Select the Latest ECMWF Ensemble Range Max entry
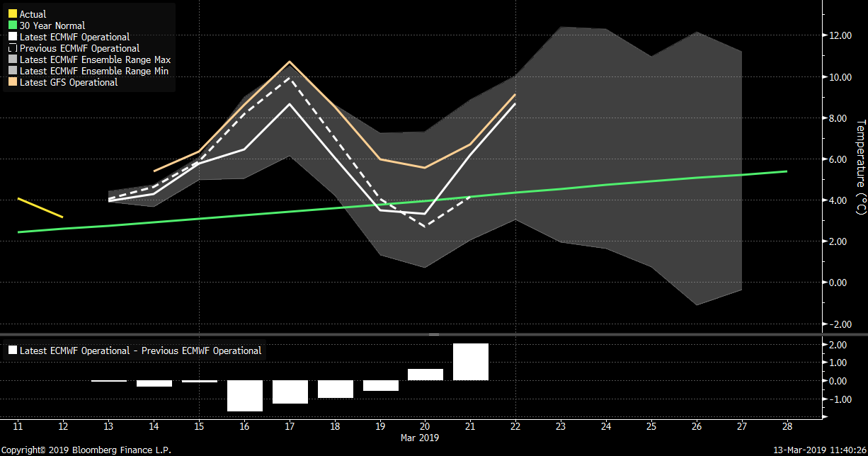868x456 pixels. pyautogui.click(x=95, y=59)
